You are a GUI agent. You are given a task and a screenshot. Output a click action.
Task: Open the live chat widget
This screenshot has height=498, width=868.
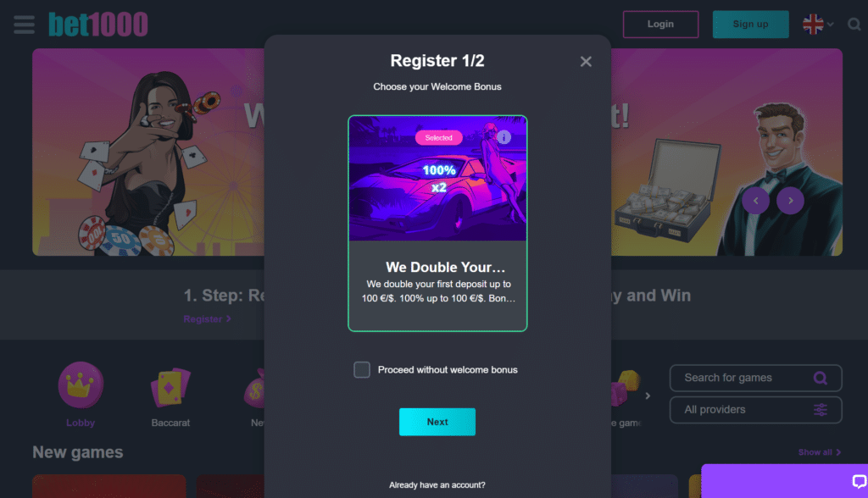[860, 481]
